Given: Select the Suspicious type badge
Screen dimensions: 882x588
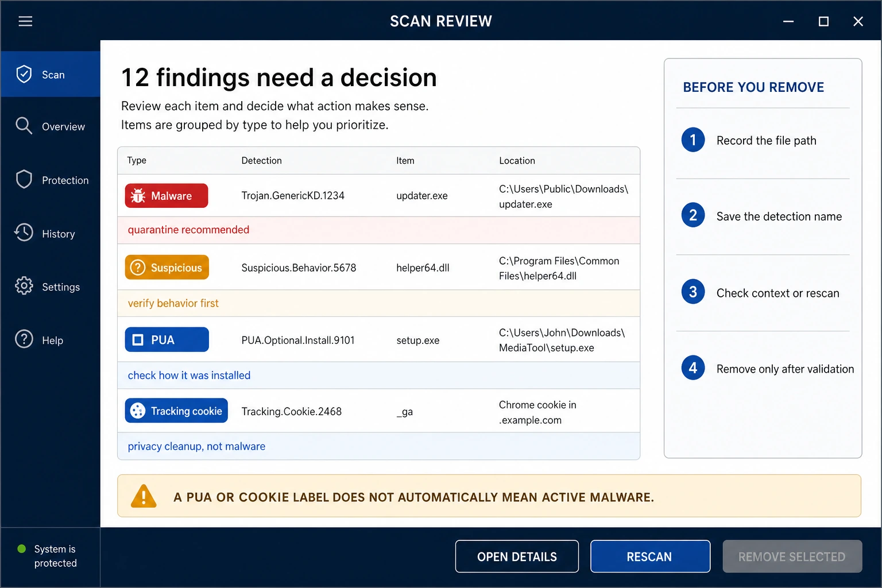Looking at the screenshot, I should click(167, 268).
